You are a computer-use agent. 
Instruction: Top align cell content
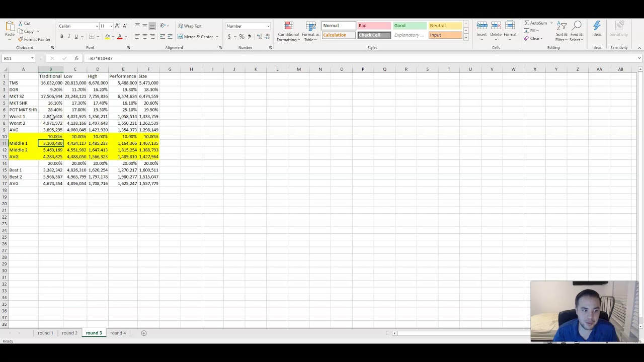[x=137, y=26]
